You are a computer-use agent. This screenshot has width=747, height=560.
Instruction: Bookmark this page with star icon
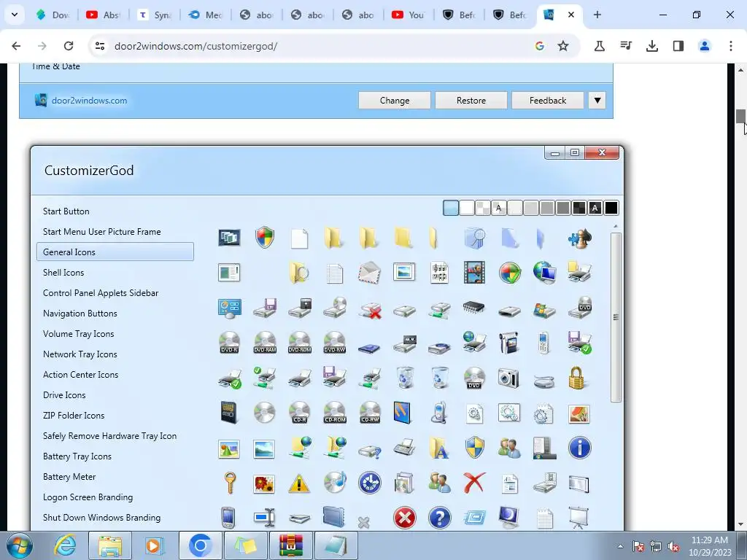[x=563, y=46]
